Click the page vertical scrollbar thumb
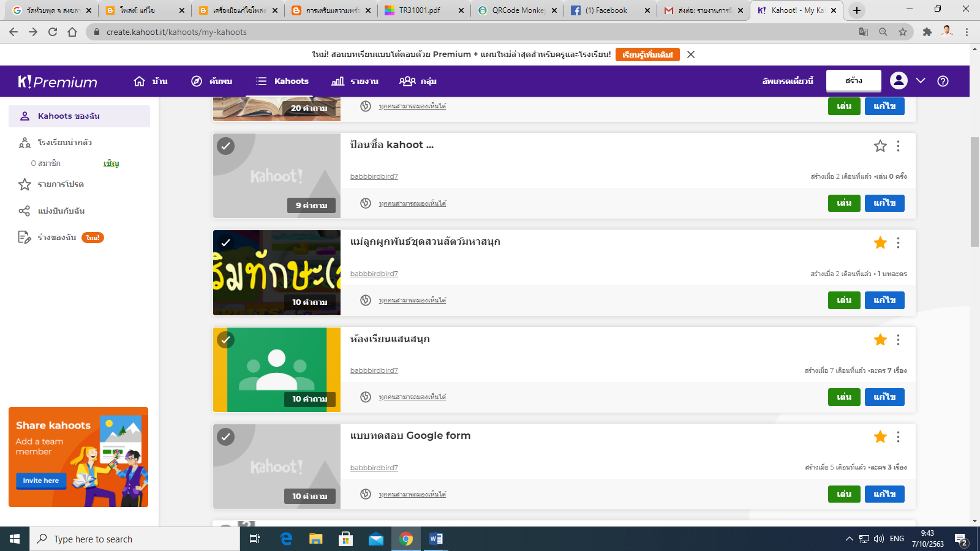980x551 pixels. tap(974, 192)
